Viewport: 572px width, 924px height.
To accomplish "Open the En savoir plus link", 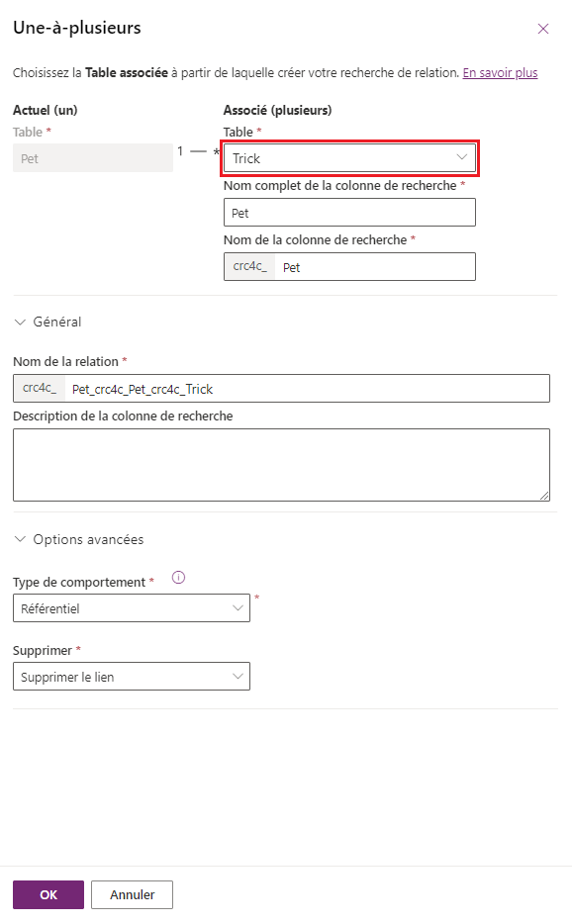I will click(x=500, y=72).
